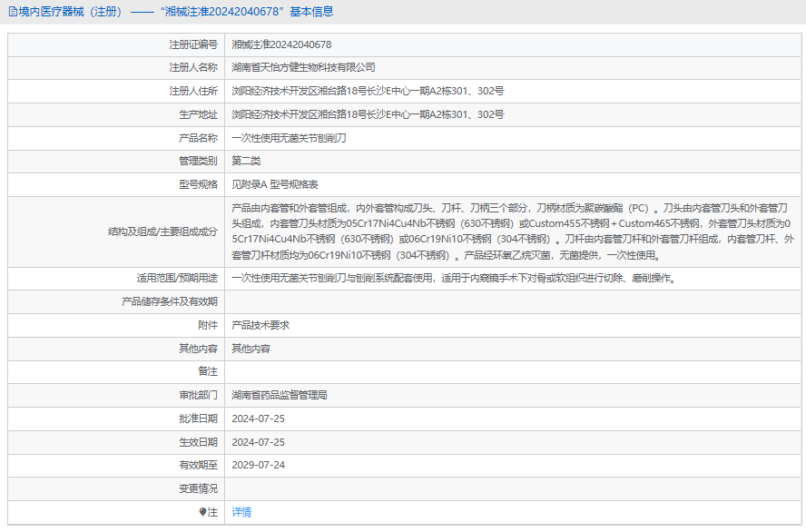The width and height of the screenshot is (806, 532).
Task: Select the 见附录A 型号规格表 value
Action: coord(274,184)
